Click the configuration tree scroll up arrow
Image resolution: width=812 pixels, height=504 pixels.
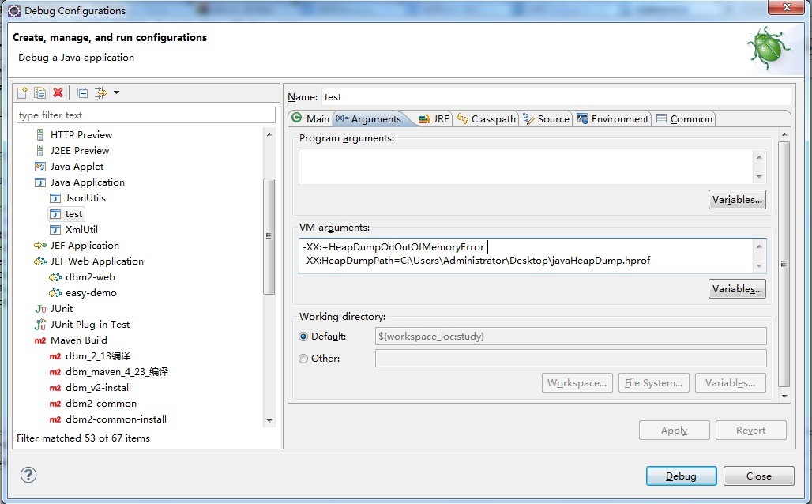click(269, 134)
